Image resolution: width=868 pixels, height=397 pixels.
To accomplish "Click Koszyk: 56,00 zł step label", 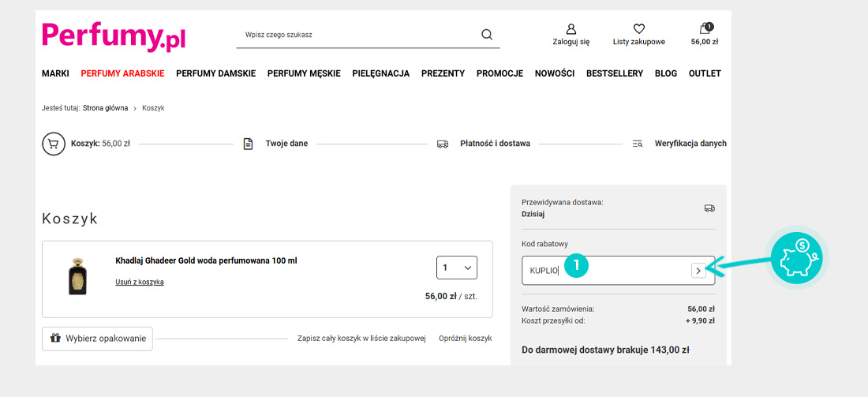I will coord(100,144).
